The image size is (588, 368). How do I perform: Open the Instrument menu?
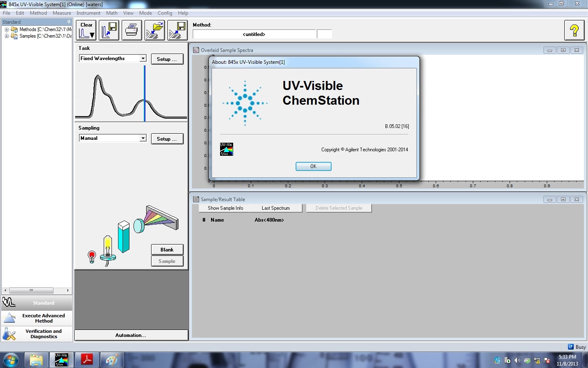point(88,13)
